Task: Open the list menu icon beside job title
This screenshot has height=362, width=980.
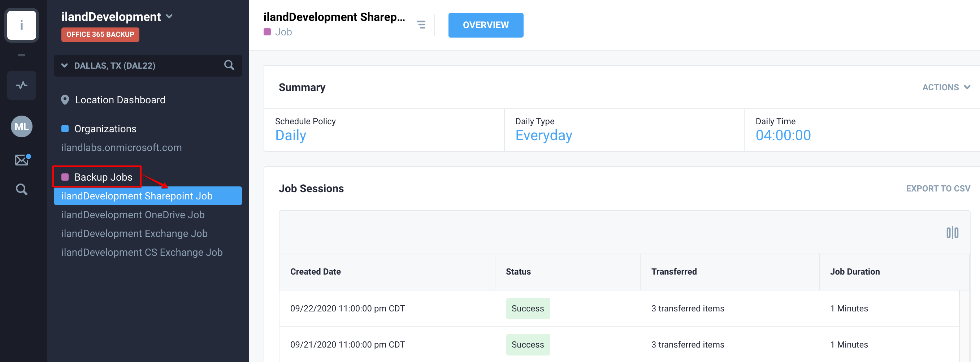Action: [421, 25]
